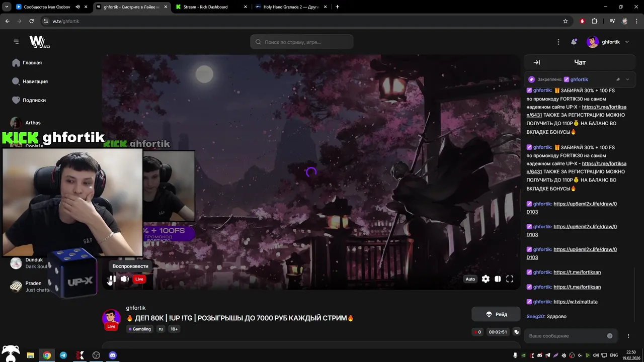Image resolution: width=644 pixels, height=362 pixels.
Task: Click the Рейд button
Action: point(496,314)
